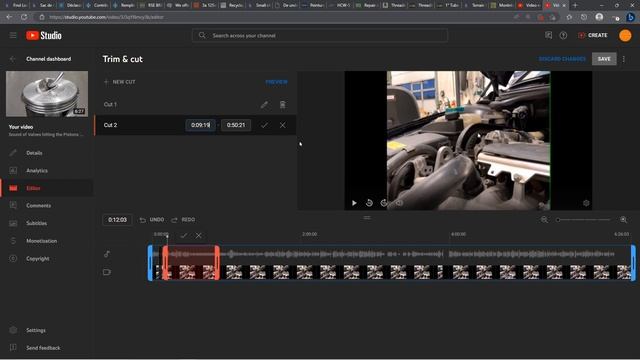Click the blue trim handle at timeline start

151,263
